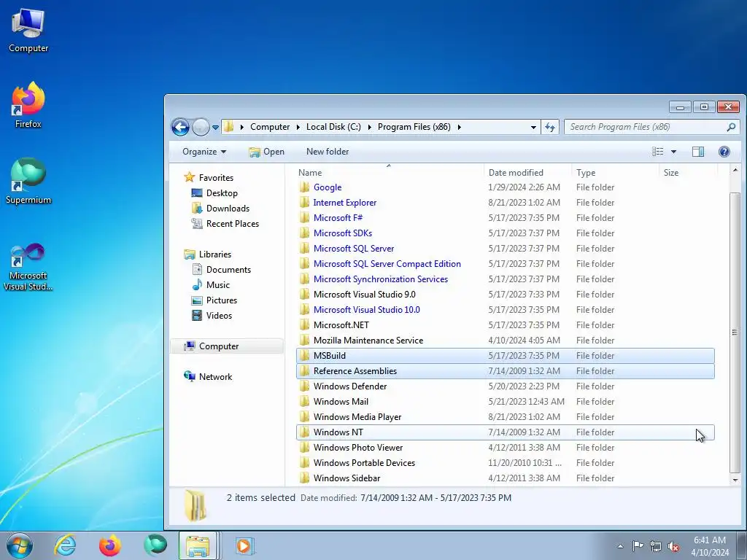The image size is (747, 560).
Task: Click the Forward navigation arrow
Action: coord(201,127)
